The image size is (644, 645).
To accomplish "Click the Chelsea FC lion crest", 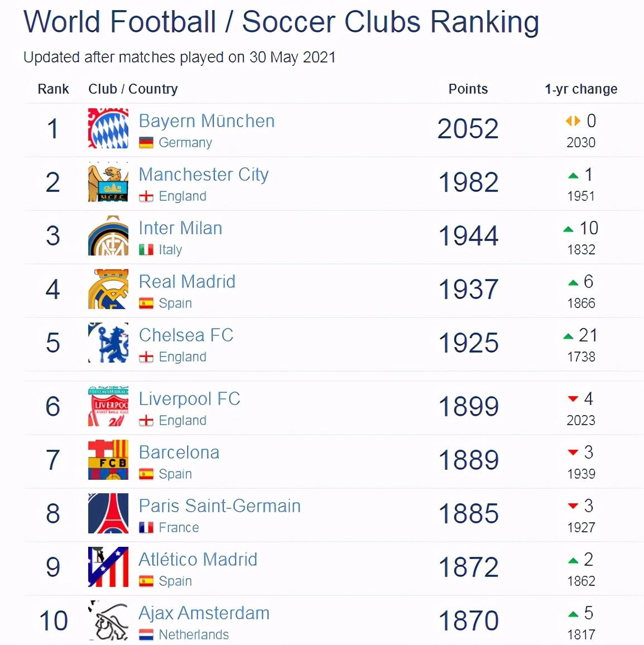I will point(108,343).
